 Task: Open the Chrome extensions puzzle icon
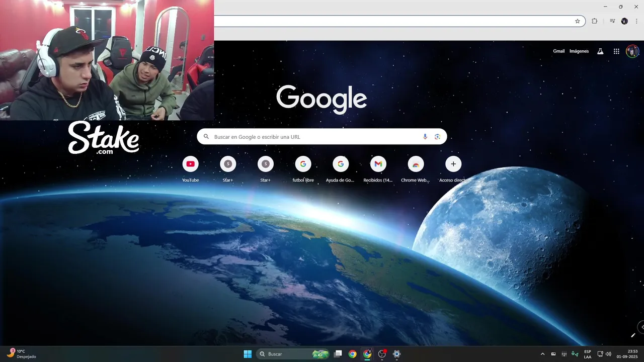pos(594,21)
